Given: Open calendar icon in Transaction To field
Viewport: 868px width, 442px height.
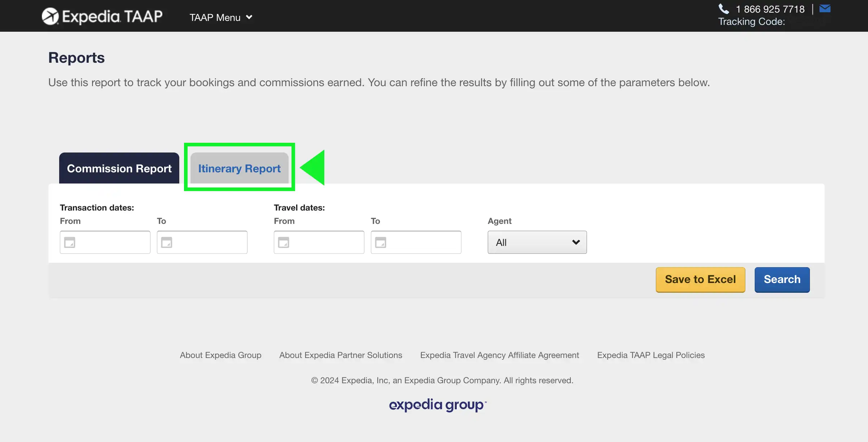Looking at the screenshot, I should tap(167, 242).
